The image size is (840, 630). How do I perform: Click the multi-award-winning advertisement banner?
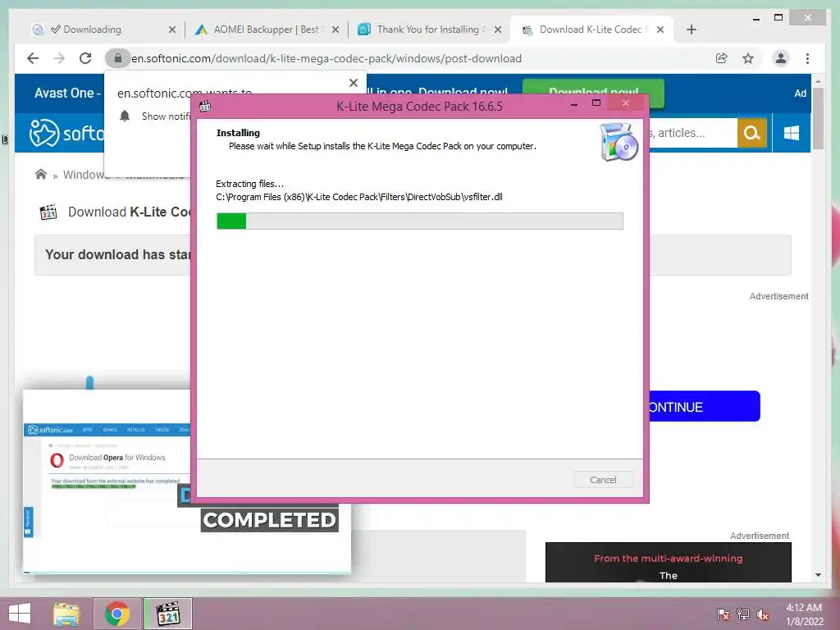click(x=668, y=563)
